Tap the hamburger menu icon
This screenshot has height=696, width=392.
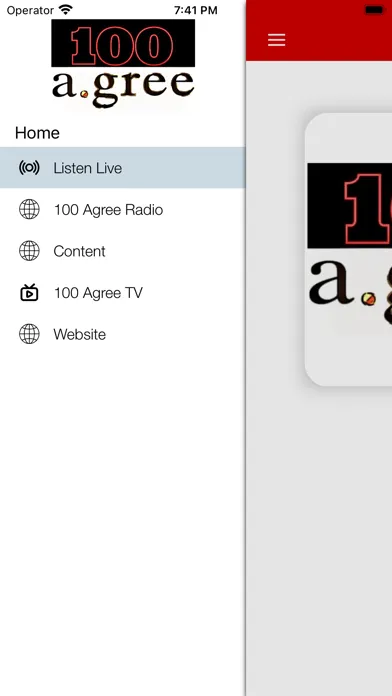[276, 40]
